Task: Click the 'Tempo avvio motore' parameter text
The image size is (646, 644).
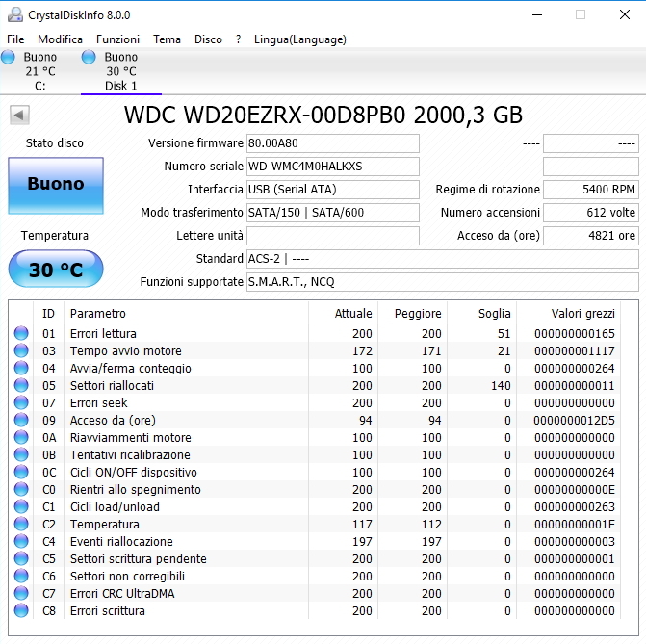Action: 126,350
